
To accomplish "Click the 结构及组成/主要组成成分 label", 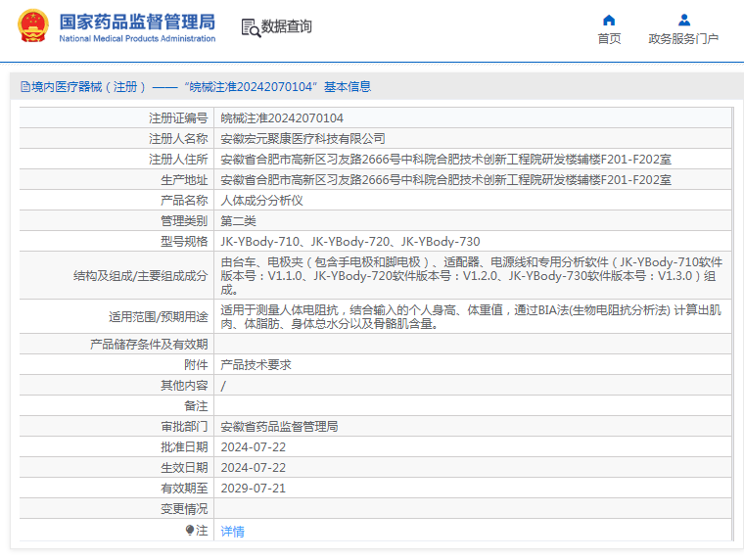I will [x=140, y=276].
